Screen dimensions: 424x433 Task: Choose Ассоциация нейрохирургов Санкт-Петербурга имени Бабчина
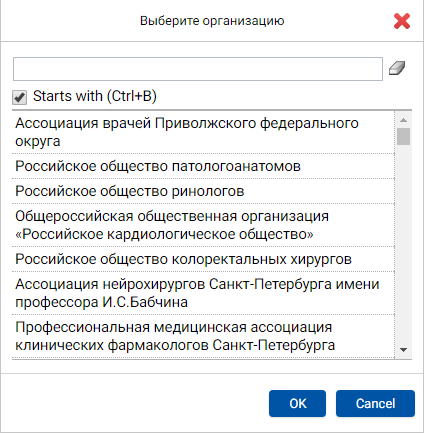tap(203, 293)
